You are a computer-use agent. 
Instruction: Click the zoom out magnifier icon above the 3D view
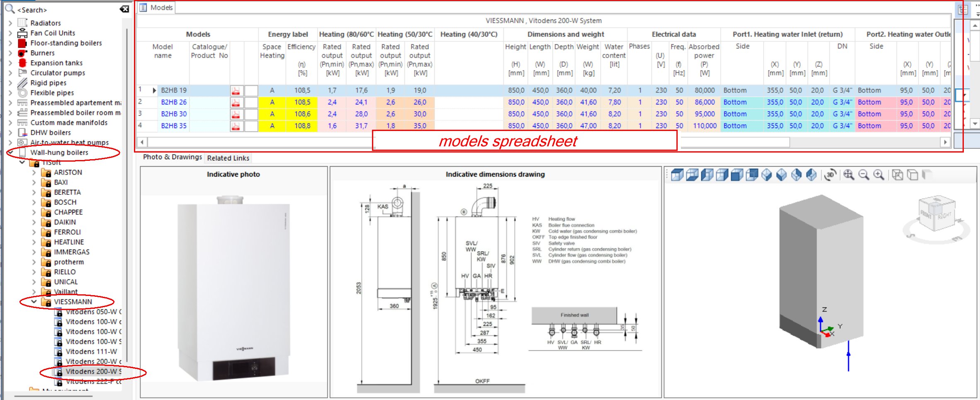pyautogui.click(x=863, y=174)
